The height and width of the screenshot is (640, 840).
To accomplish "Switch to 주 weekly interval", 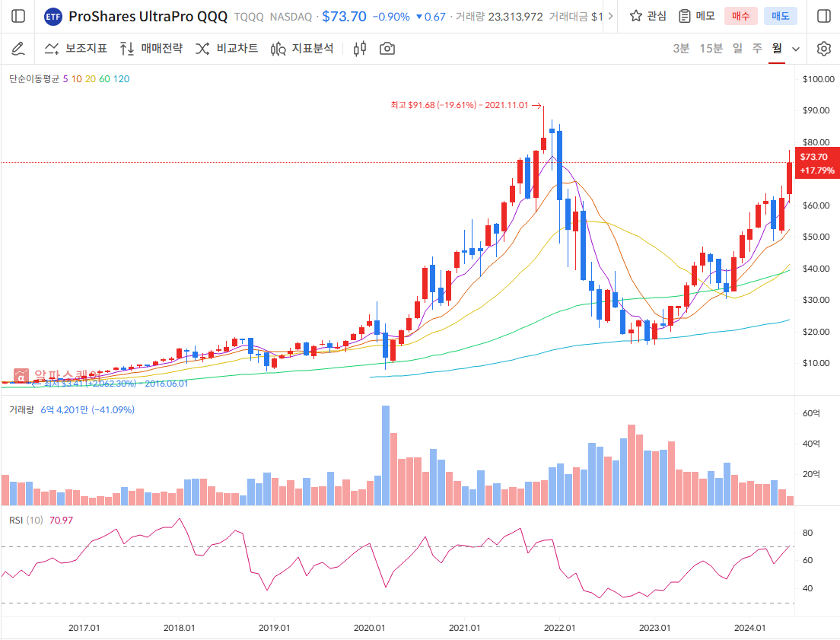I will point(757,49).
